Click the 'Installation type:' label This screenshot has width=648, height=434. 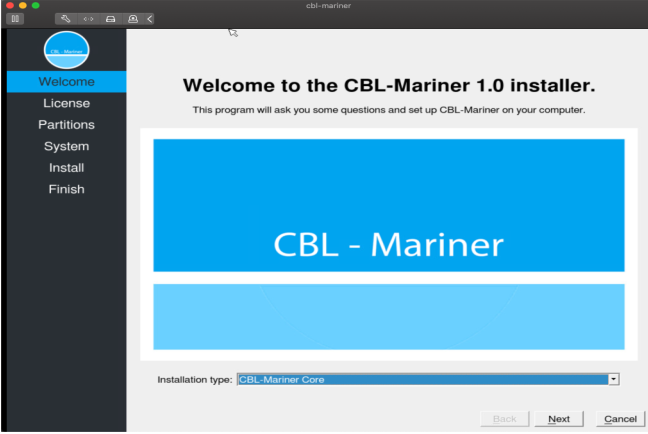click(195, 379)
